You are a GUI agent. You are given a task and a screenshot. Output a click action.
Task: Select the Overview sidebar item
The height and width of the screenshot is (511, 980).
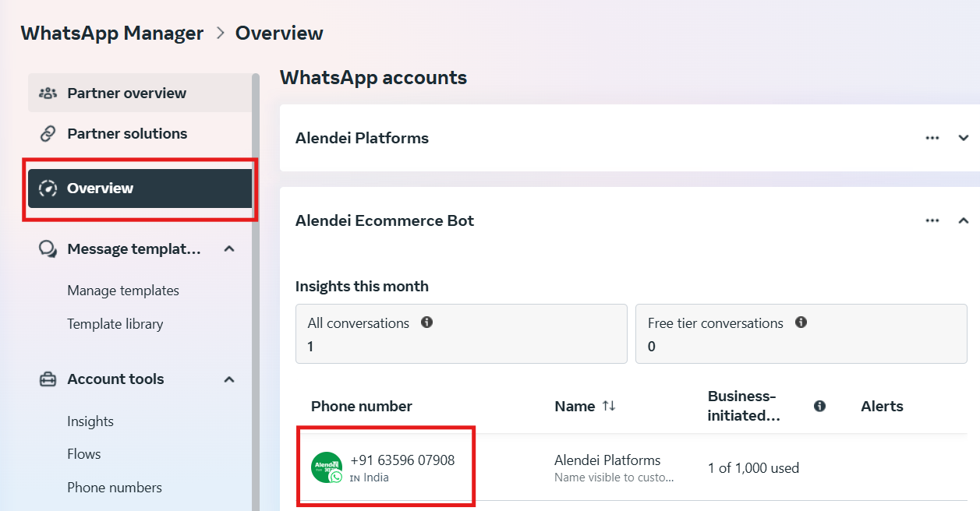point(140,189)
